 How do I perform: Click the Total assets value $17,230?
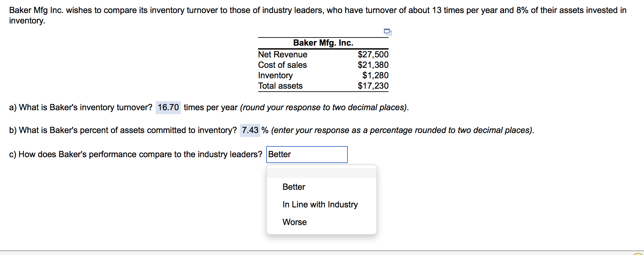pos(373,86)
